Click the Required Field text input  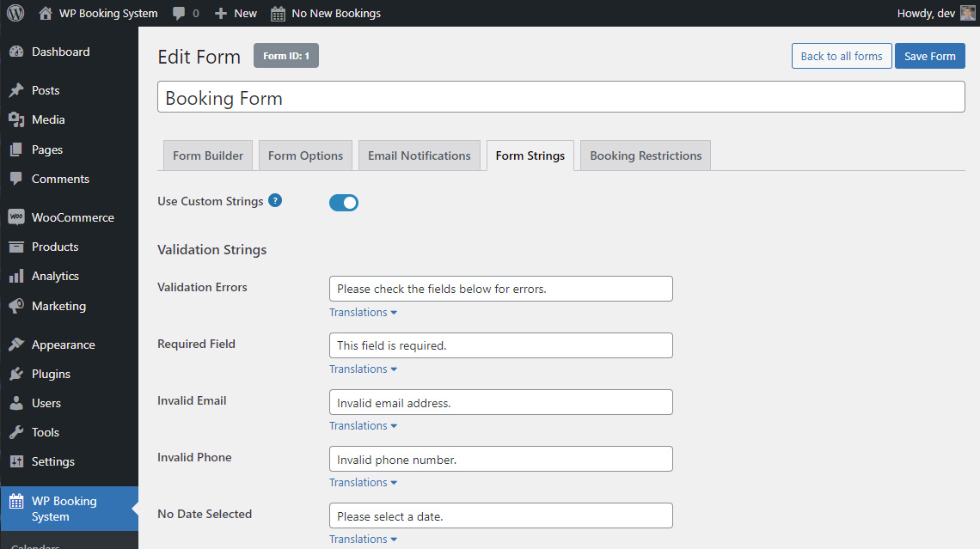pos(501,345)
